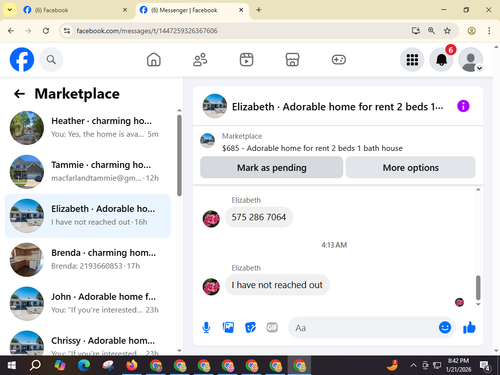Click the conversation list scrollbar
Screen dimensions: 500x375
click(x=179, y=155)
